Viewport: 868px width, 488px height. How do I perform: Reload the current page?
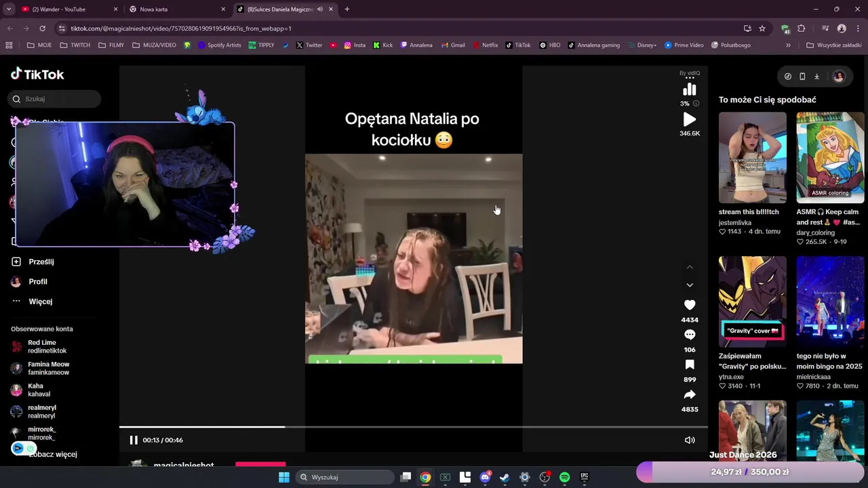pyautogui.click(x=42, y=28)
